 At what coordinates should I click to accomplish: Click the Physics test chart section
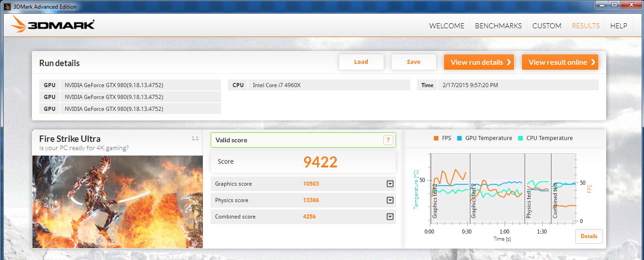pyautogui.click(x=538, y=189)
